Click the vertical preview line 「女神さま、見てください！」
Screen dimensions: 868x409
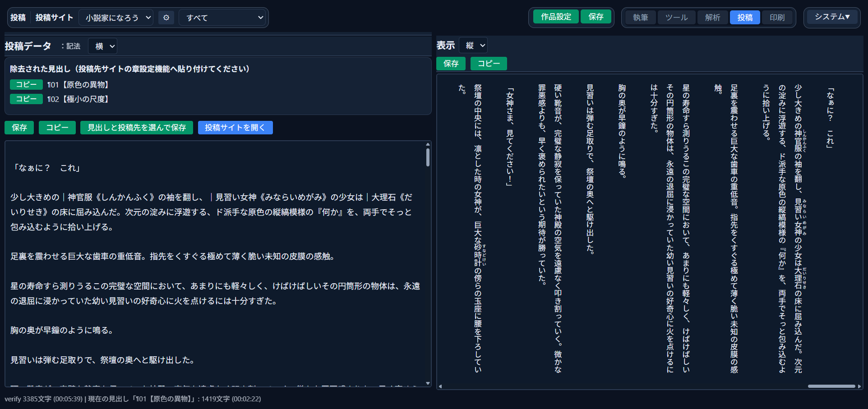coord(510,137)
